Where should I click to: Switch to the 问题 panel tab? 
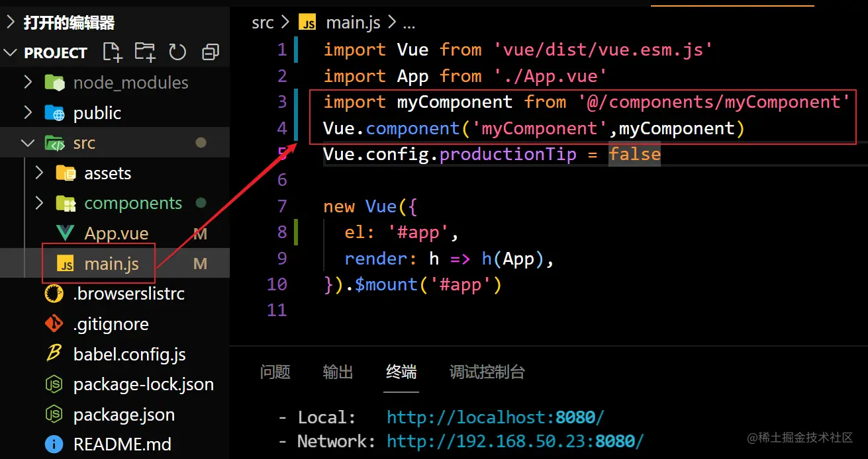(x=275, y=372)
